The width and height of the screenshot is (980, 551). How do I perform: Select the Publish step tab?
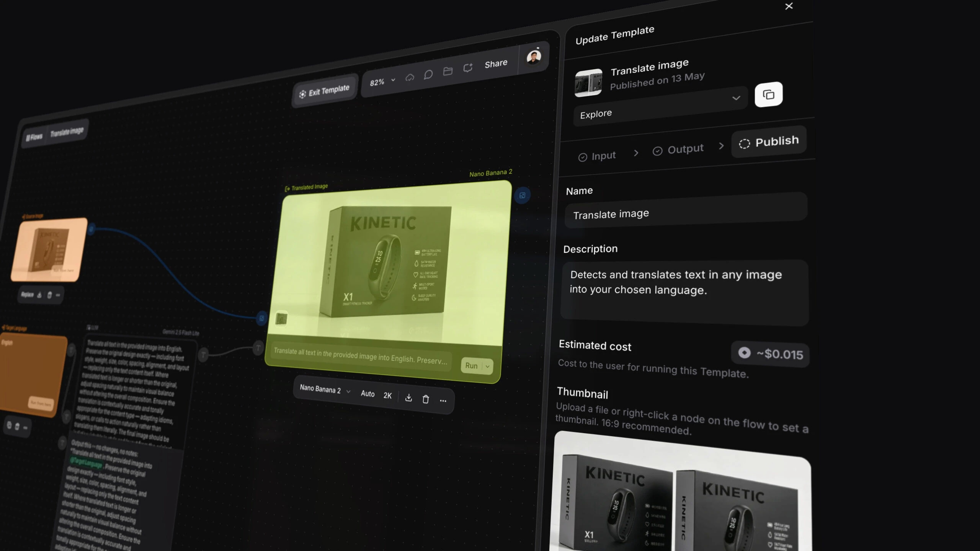769,142
